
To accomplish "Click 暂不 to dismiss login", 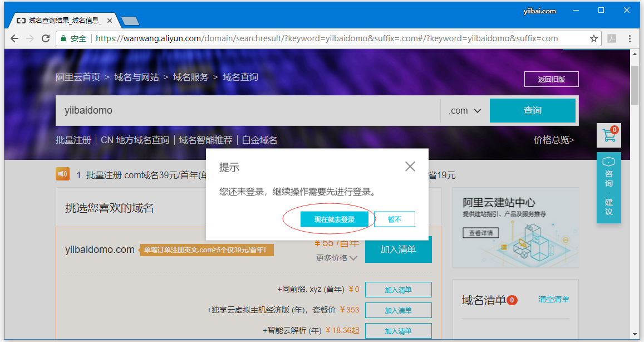I will (395, 219).
